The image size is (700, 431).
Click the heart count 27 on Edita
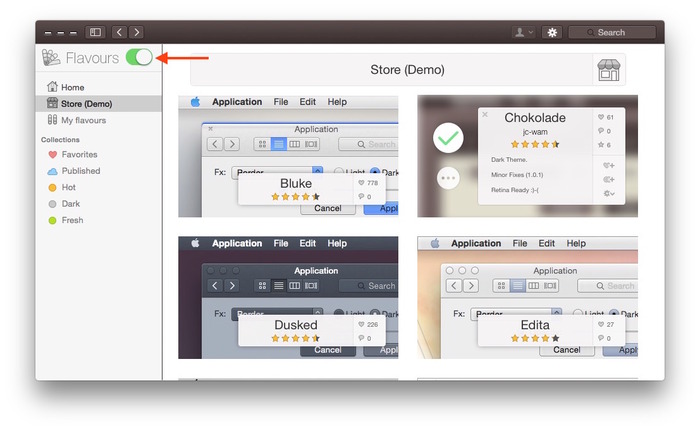(606, 324)
